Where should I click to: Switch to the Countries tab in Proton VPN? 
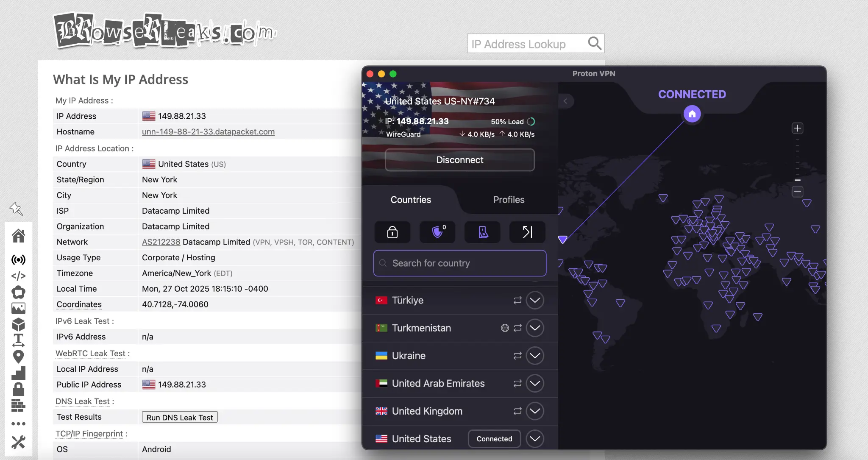pyautogui.click(x=410, y=200)
